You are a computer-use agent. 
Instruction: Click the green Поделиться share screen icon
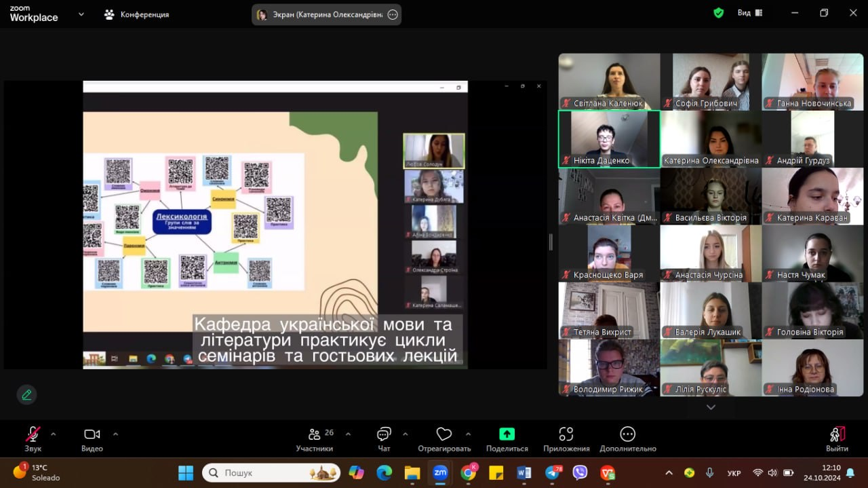click(x=507, y=434)
